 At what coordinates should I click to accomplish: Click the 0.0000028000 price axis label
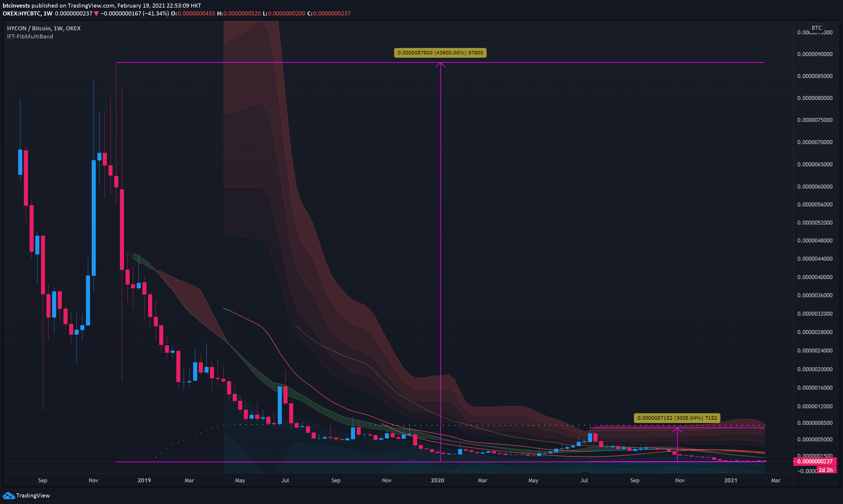click(x=815, y=332)
